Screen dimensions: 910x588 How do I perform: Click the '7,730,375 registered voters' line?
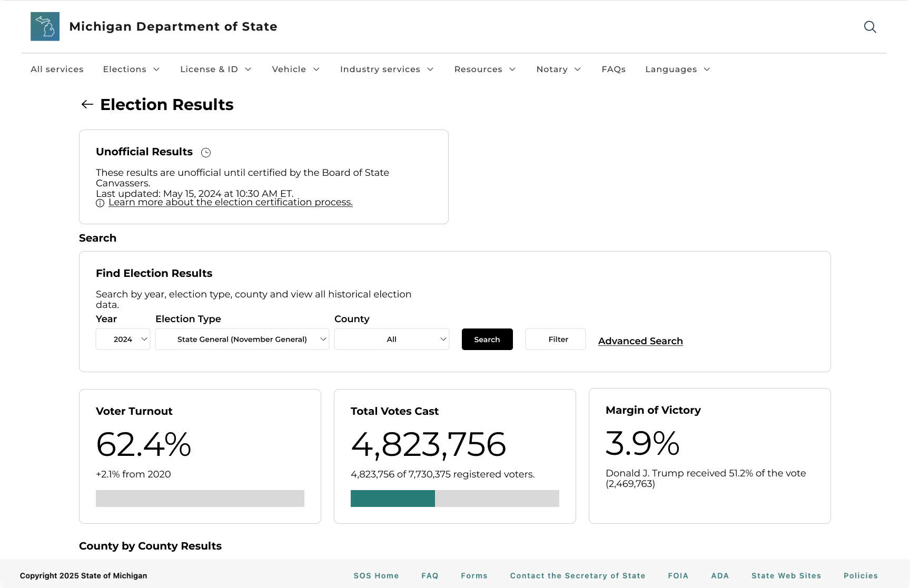pos(442,474)
